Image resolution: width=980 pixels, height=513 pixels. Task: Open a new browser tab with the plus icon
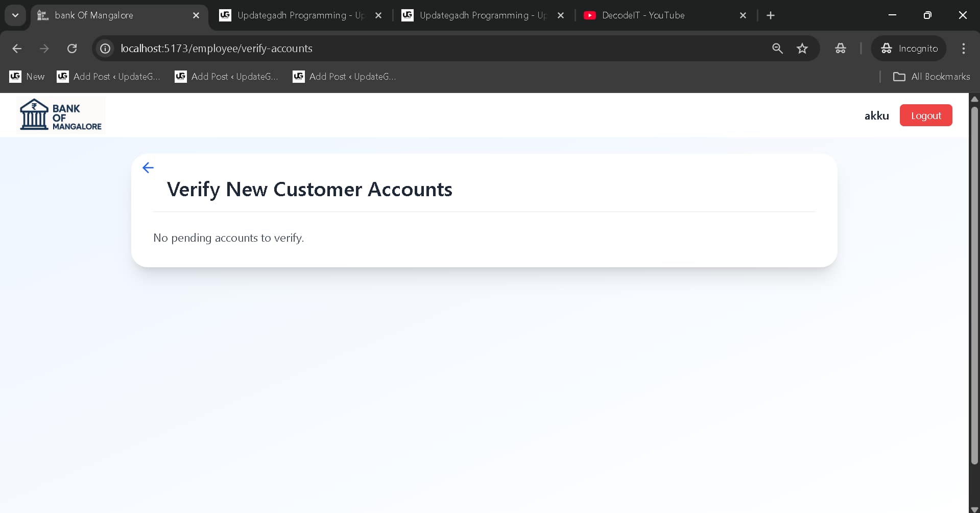[770, 15]
